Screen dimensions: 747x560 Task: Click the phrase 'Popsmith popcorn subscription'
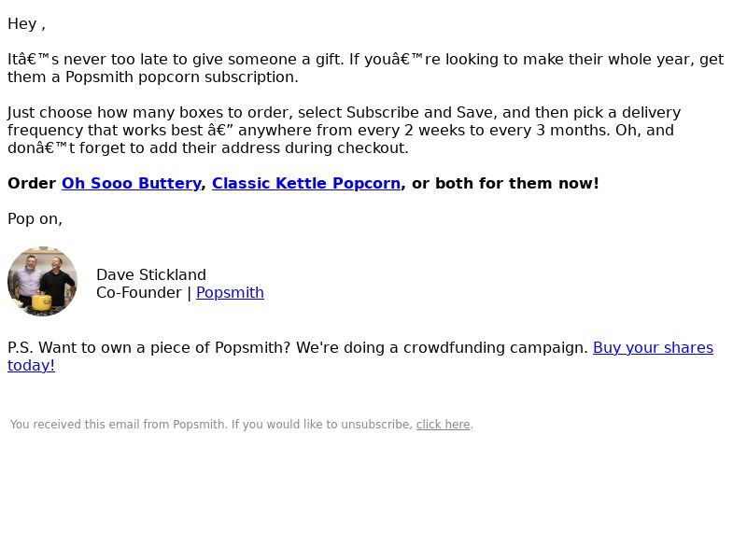tap(181, 77)
